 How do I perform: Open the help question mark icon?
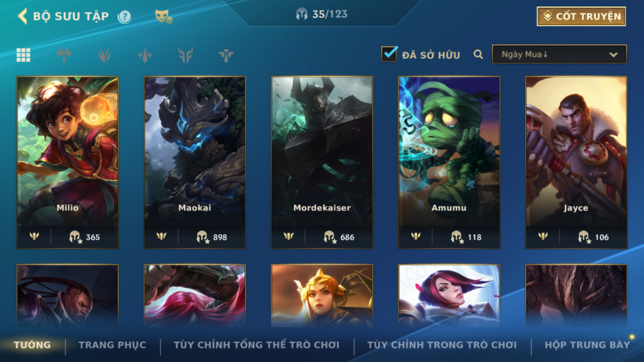pyautogui.click(x=124, y=17)
